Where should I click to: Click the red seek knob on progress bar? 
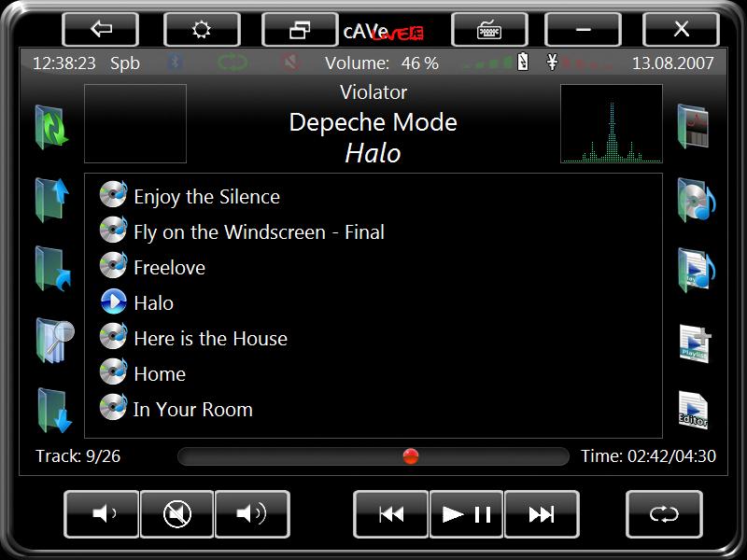coord(411,456)
